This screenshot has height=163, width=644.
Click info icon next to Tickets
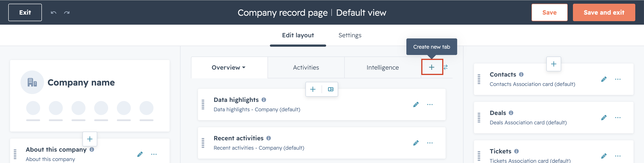click(x=516, y=151)
